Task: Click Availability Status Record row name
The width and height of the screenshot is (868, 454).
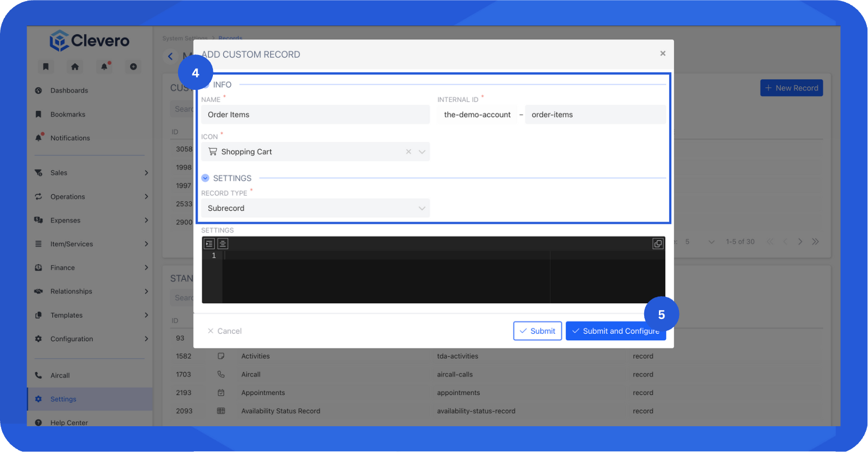Action: tap(280, 411)
